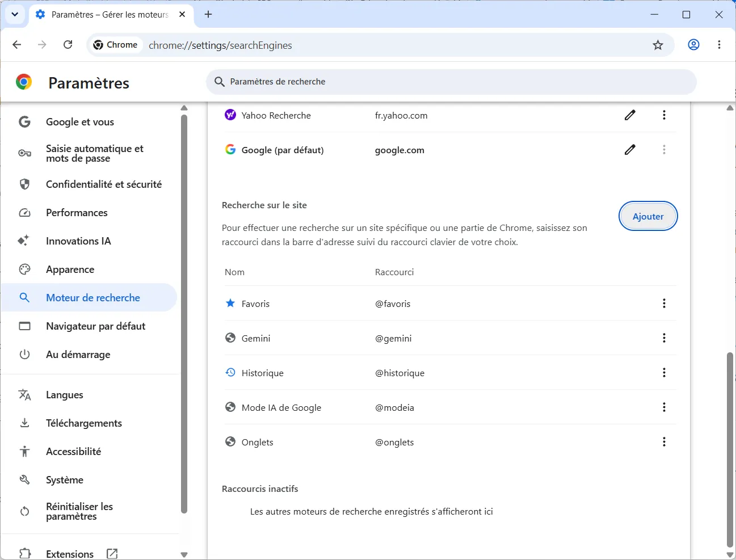Focus the Paramètres de recherche search field
The image size is (736, 560).
[451, 82]
